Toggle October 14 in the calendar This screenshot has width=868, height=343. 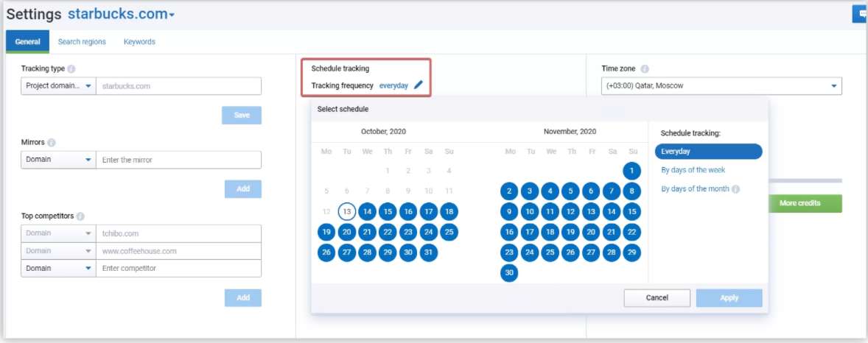367,212
